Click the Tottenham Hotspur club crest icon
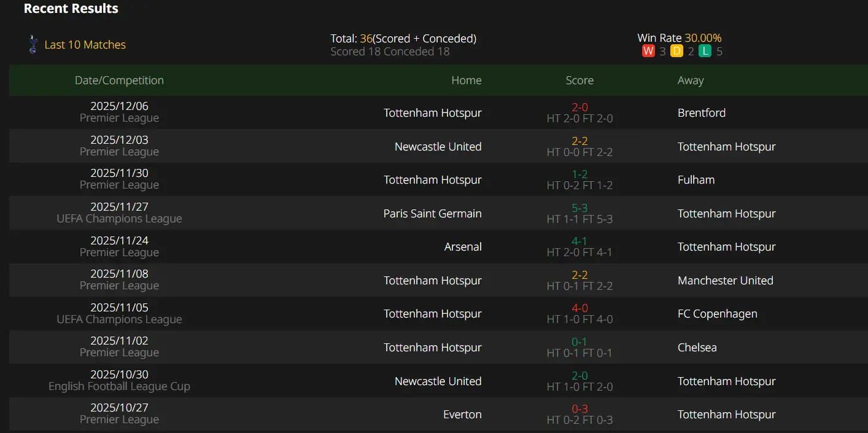Viewport: 868px width, 433px height. (33, 44)
